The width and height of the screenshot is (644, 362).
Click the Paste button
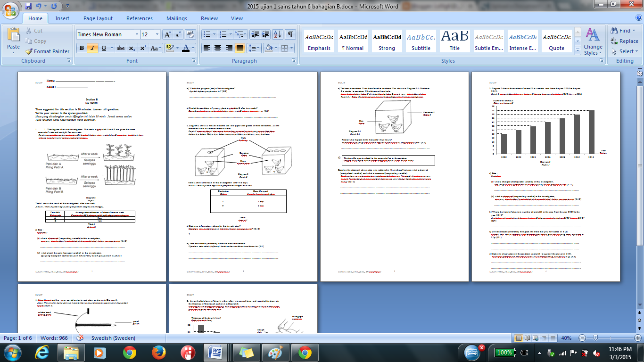pos(13,41)
